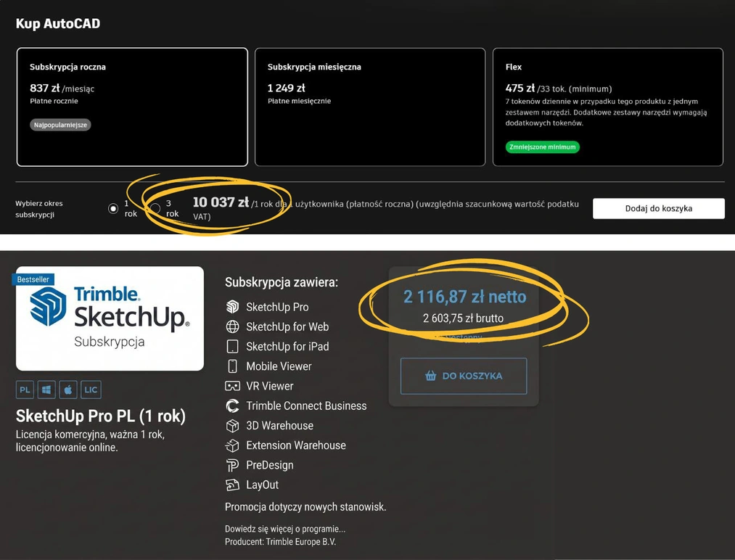Click the VR Viewer list text

(x=270, y=386)
